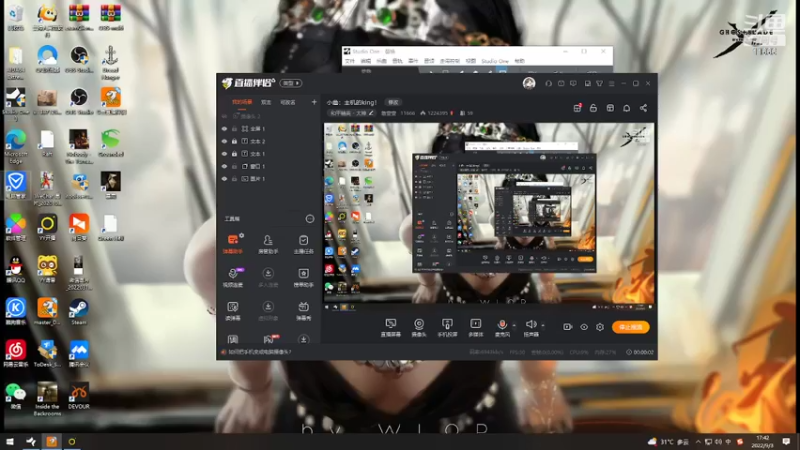This screenshot has height=450, width=800.
Task: Mute the microphone in stream controls
Action: click(x=502, y=328)
